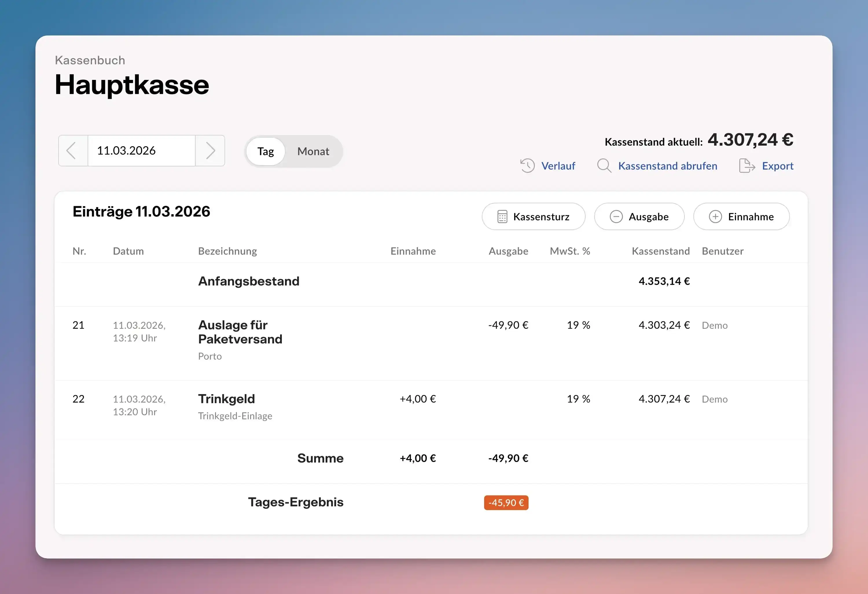Click the minus circle icon in Ausgabe

coord(616,217)
